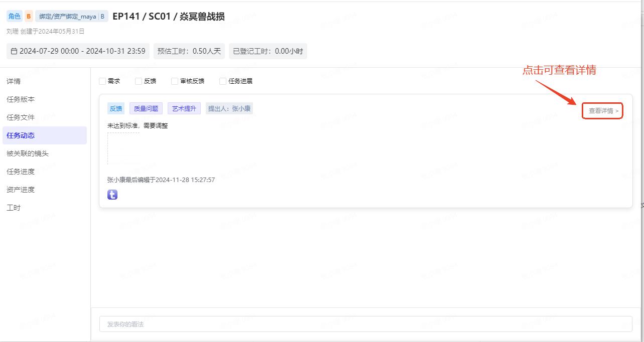Screen dimensions: 644x342
Task: Focus the 发表你的看法 comment input
Action: click(x=365, y=324)
